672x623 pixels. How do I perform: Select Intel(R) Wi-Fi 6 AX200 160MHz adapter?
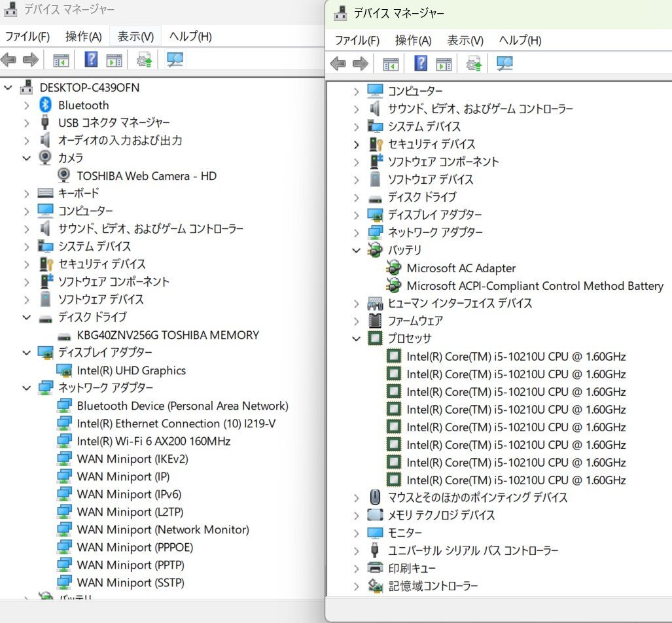point(154,441)
